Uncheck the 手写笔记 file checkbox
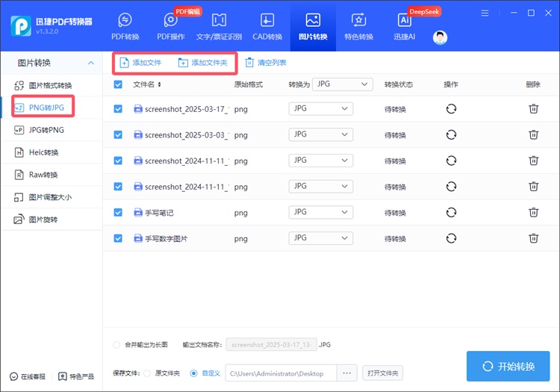The image size is (560, 392). point(118,212)
